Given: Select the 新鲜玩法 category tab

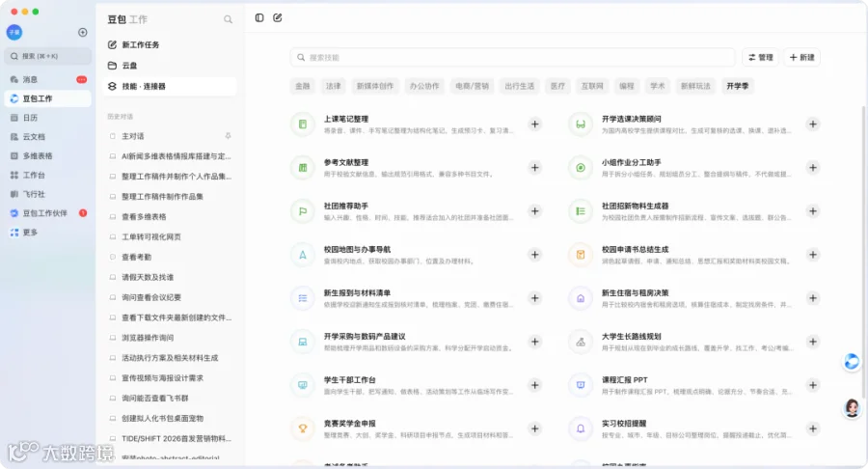Looking at the screenshot, I should pos(695,86).
